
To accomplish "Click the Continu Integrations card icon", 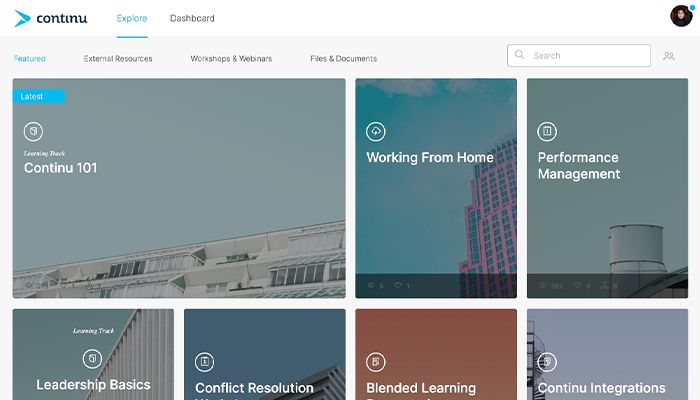I will click(x=547, y=362).
